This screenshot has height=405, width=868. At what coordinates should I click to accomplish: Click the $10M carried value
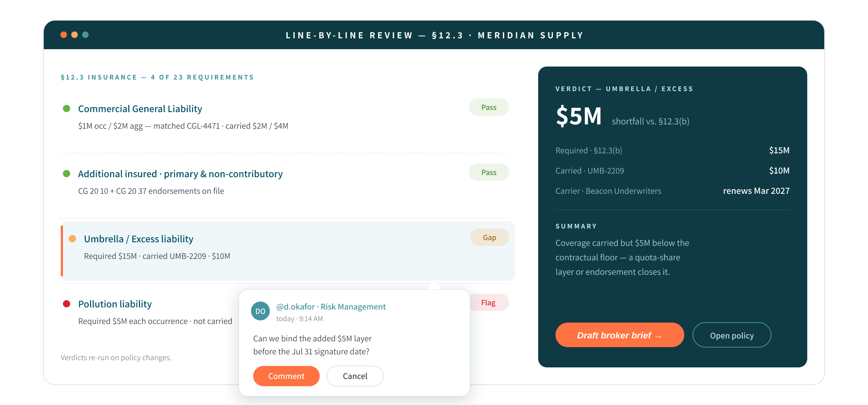(x=779, y=171)
